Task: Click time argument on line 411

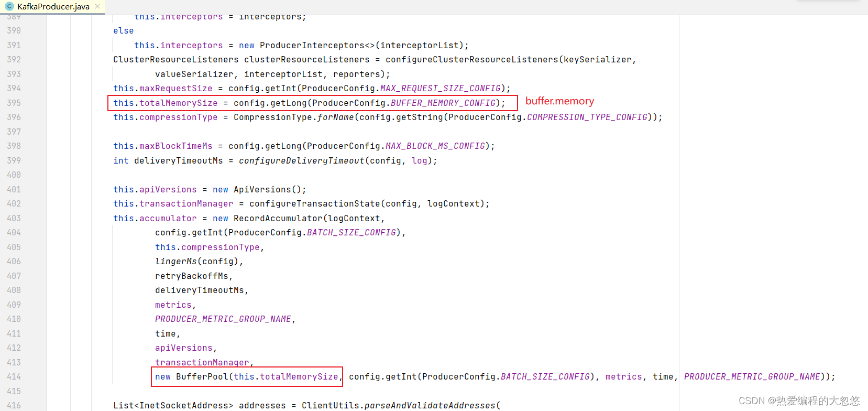Action: click(166, 333)
